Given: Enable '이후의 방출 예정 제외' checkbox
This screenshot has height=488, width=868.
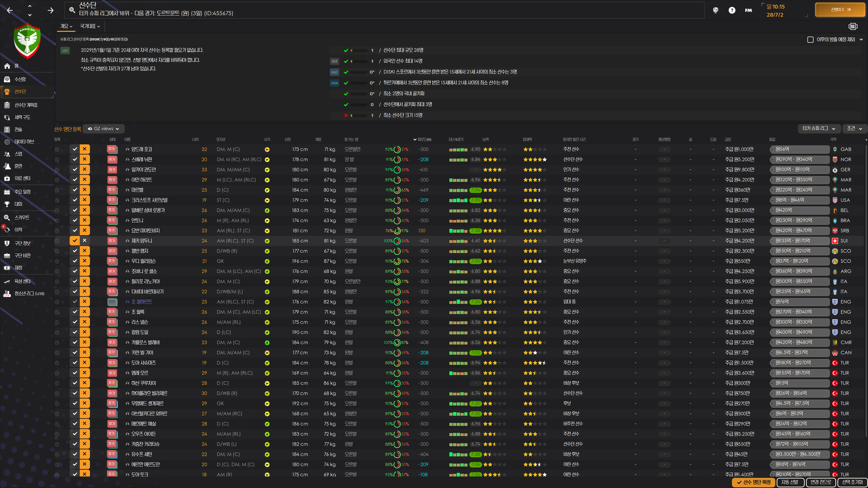Looking at the screenshot, I should [810, 40].
